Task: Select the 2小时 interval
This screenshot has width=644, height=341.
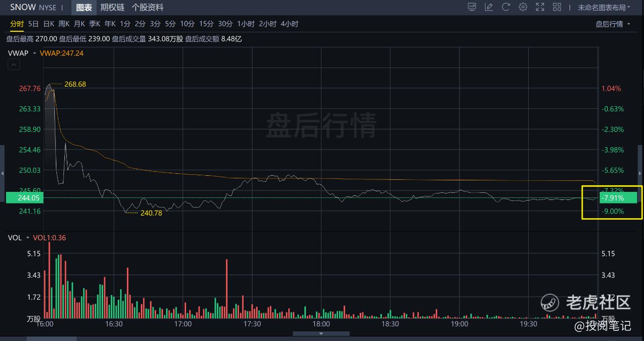Action: (268, 24)
